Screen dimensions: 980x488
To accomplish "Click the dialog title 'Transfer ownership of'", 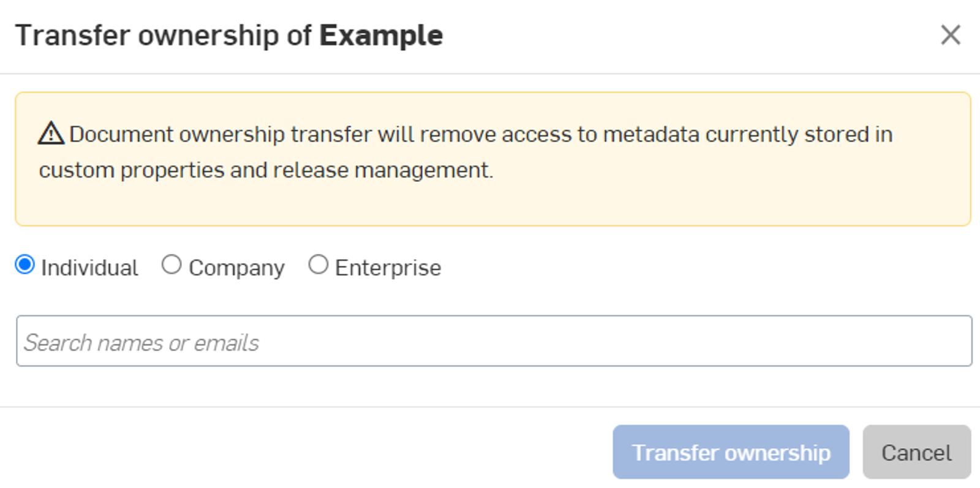I will [x=164, y=36].
